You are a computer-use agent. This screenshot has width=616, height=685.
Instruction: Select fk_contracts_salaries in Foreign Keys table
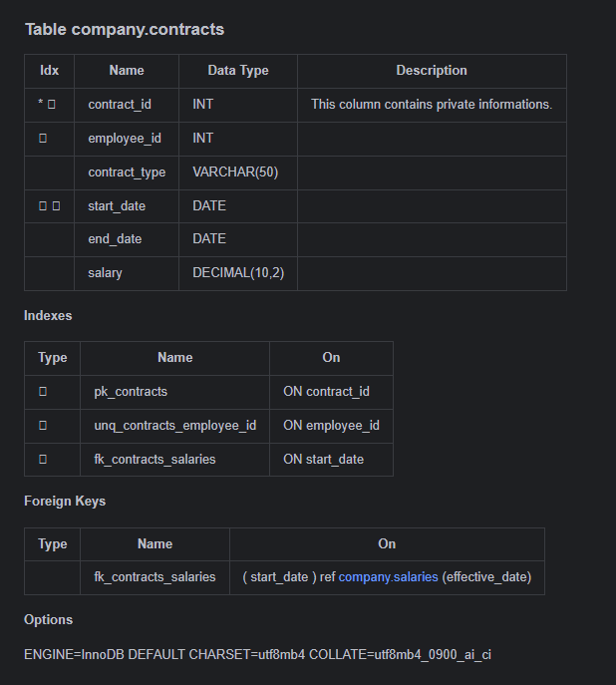click(154, 577)
